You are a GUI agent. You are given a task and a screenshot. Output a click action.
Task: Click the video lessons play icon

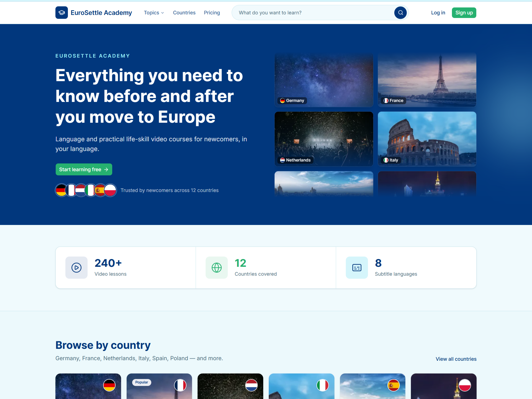pos(76,267)
